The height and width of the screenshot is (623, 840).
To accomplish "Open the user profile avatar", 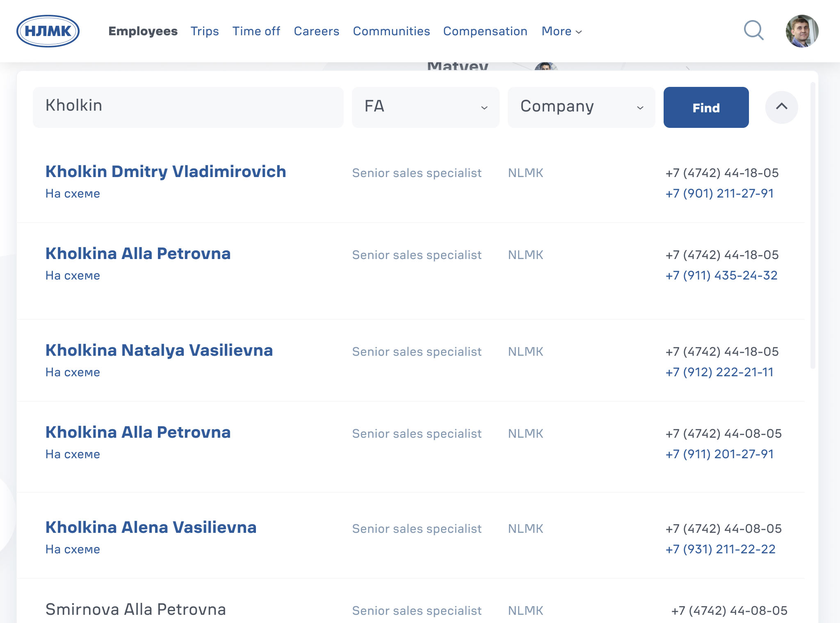I will click(x=802, y=31).
